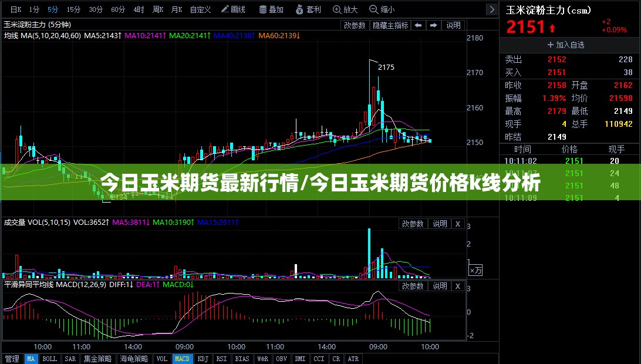Screen dimensions: 641x364
Task: Collapse the side quote panel with the chevron
Action: tap(492, 9)
